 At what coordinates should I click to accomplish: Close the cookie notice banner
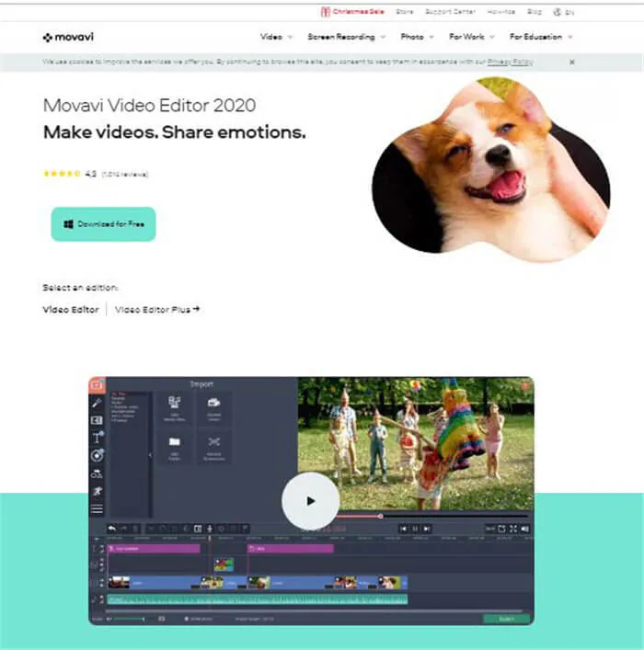coord(572,63)
